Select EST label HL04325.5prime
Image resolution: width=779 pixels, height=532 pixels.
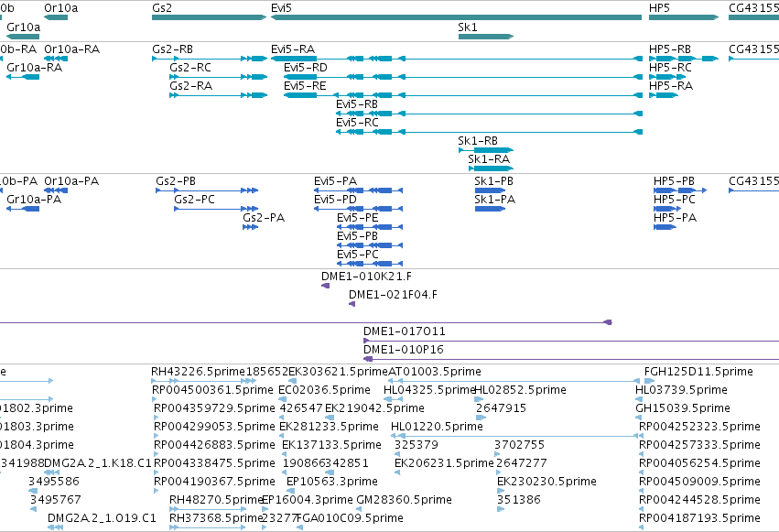tap(429, 390)
